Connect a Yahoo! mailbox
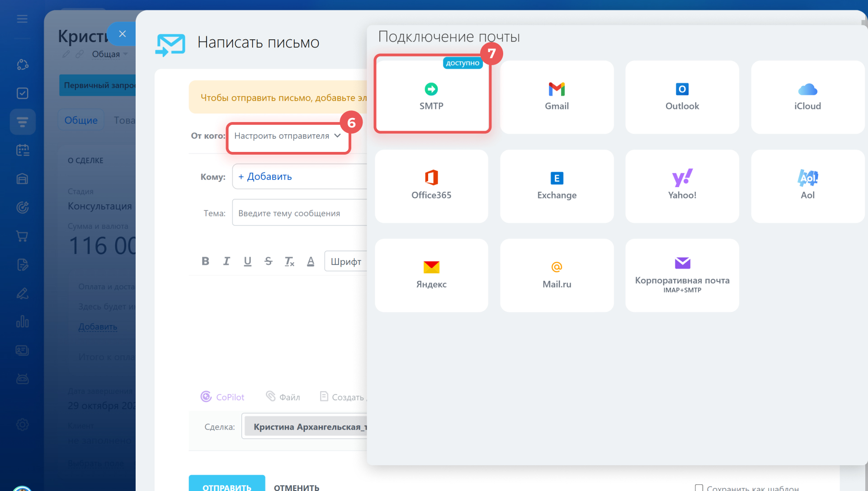Image resolution: width=868 pixels, height=491 pixels. click(x=682, y=186)
